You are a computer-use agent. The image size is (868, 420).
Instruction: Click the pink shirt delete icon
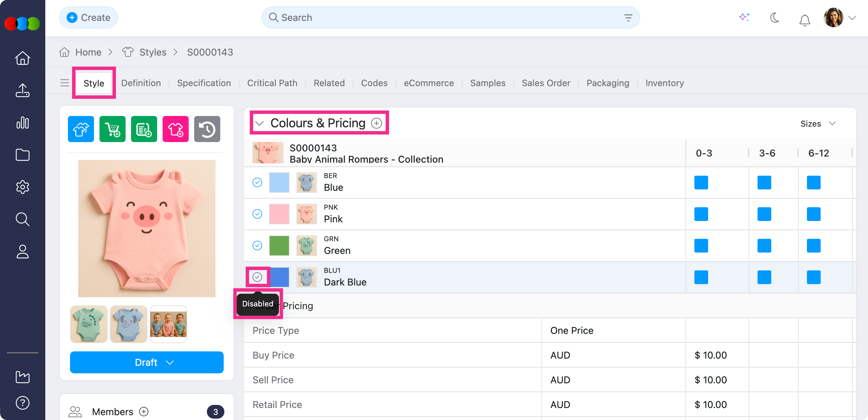(x=176, y=129)
